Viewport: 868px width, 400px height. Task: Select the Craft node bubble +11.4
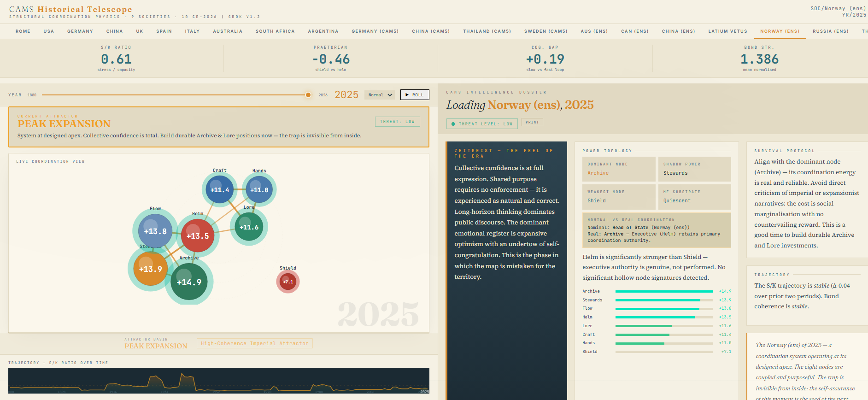point(220,189)
